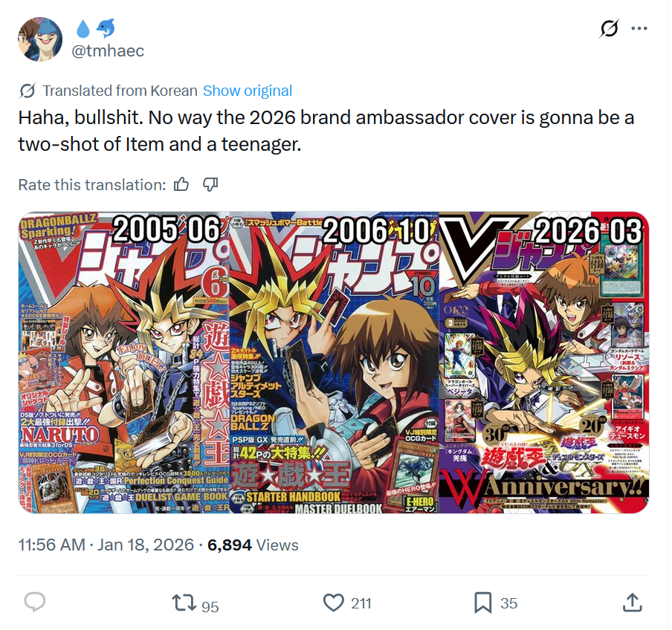Image resolution: width=672 pixels, height=630 pixels.
Task: Click the tweet timestamp Jan 18, 2026
Action: click(x=106, y=545)
